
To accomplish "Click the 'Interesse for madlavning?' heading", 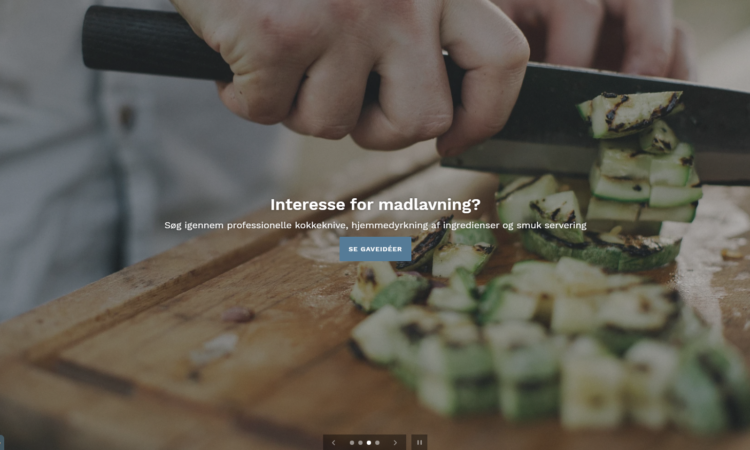I will [x=375, y=205].
